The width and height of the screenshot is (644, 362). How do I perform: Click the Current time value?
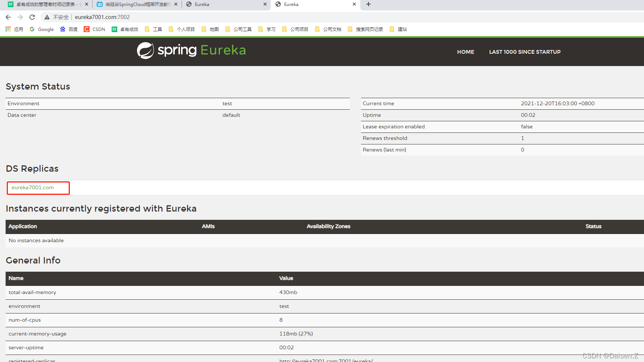[x=558, y=103]
